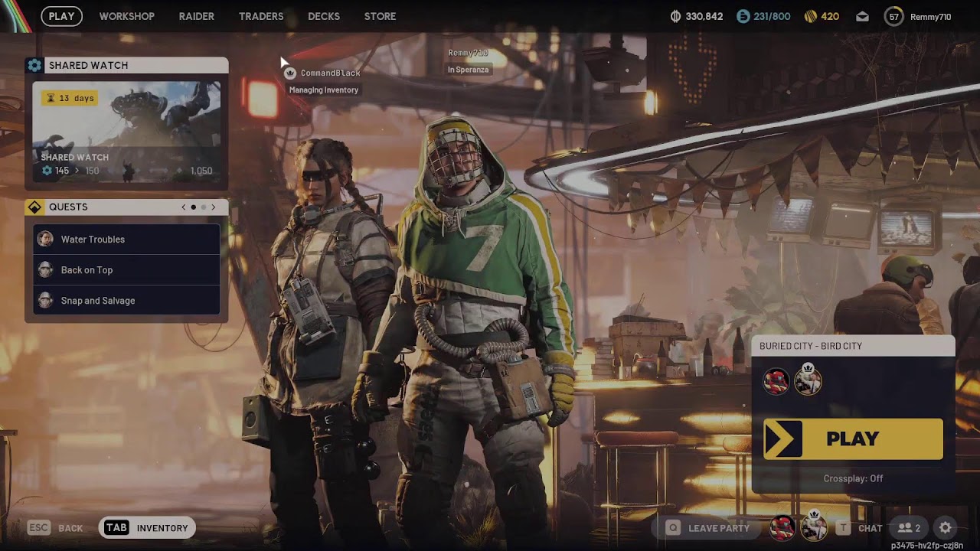The height and width of the screenshot is (551, 980).
Task: Click the merit icon beside 145
Action: pyautogui.click(x=47, y=171)
